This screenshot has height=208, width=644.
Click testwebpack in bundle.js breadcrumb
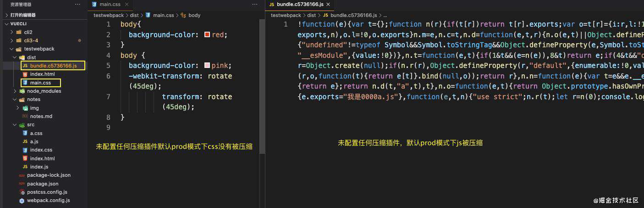(286, 15)
